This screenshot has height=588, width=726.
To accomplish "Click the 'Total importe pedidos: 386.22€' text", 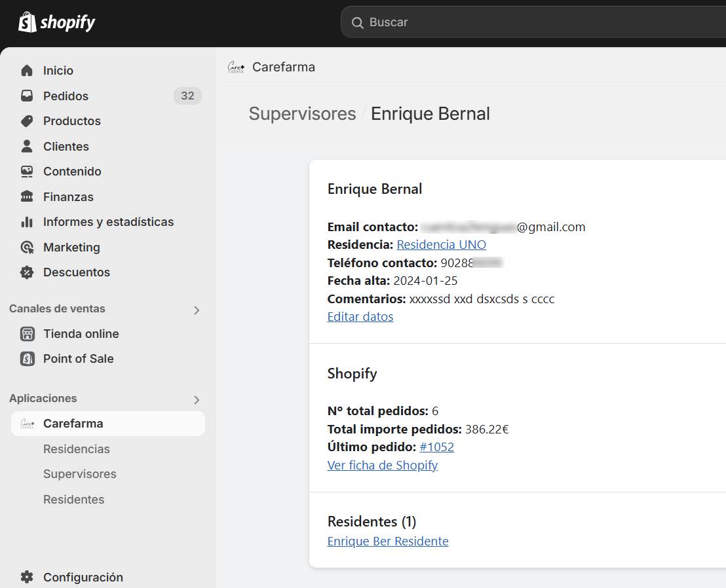I will (418, 430).
